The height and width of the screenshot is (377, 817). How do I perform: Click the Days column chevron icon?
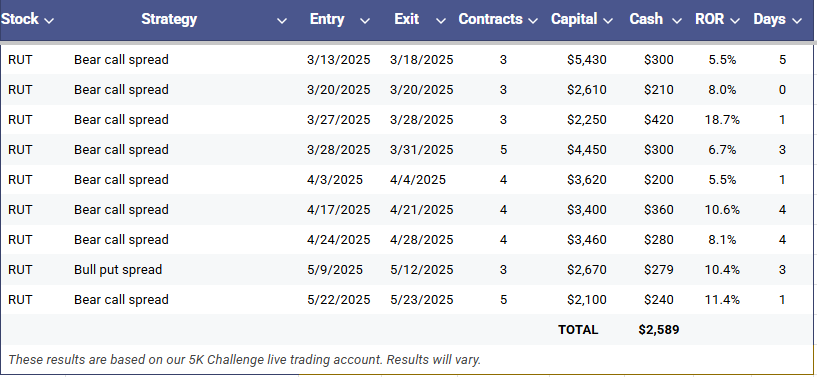[796, 21]
